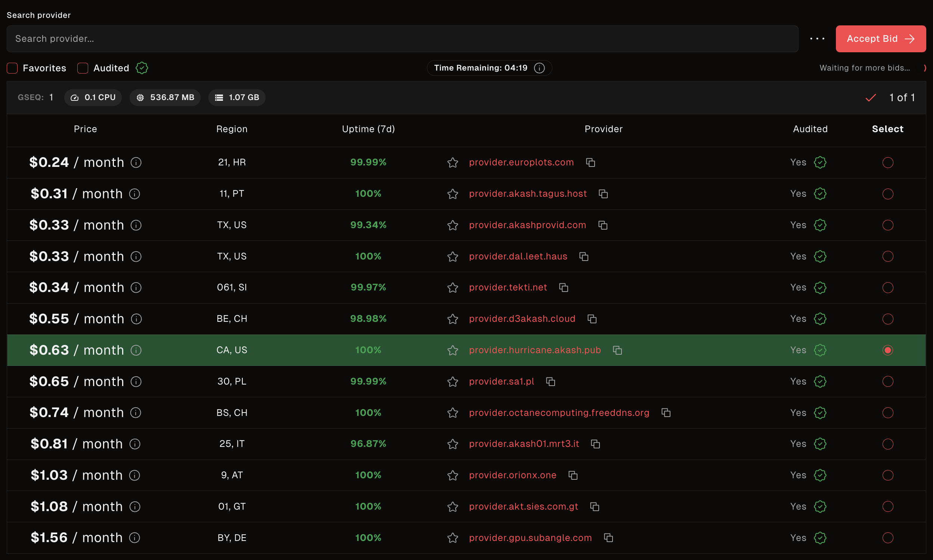Star provider.europlots.com as favorite
Image resolution: width=933 pixels, height=560 pixels.
pos(453,163)
